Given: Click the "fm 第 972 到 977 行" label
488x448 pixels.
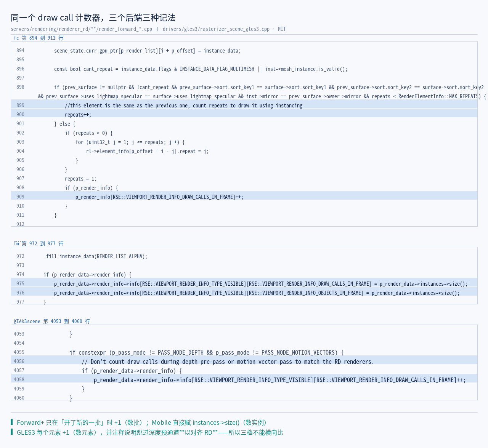Looking at the screenshot, I should click(39, 244).
